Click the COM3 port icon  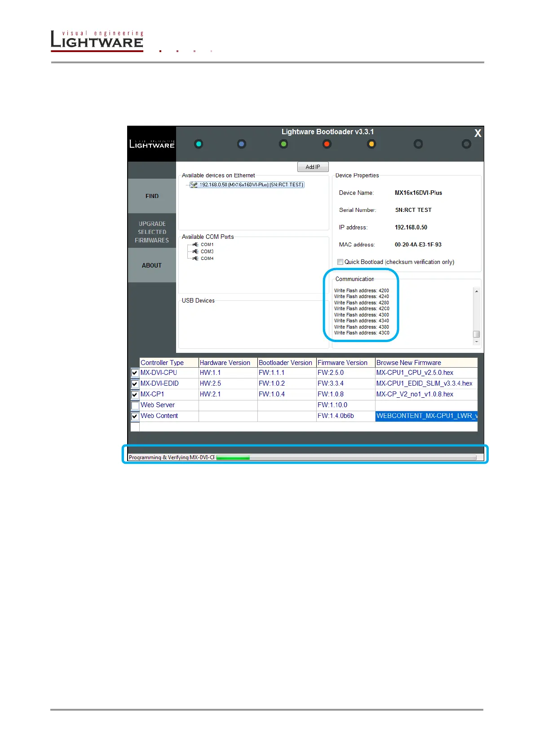(x=195, y=251)
